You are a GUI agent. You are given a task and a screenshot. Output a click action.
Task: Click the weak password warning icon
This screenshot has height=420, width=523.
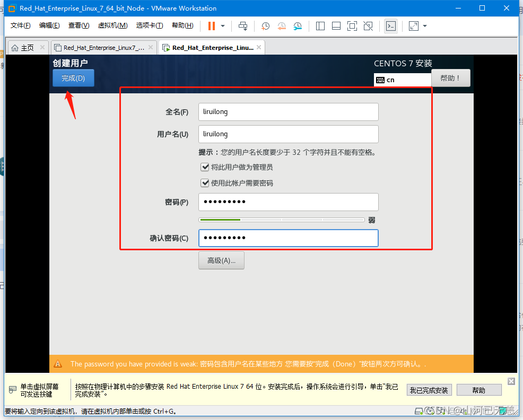pos(58,364)
